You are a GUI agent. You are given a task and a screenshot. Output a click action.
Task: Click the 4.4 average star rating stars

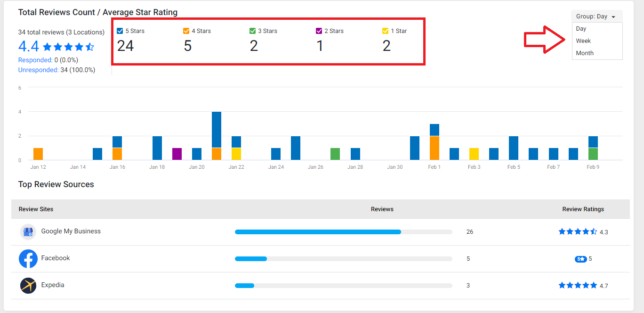click(69, 47)
